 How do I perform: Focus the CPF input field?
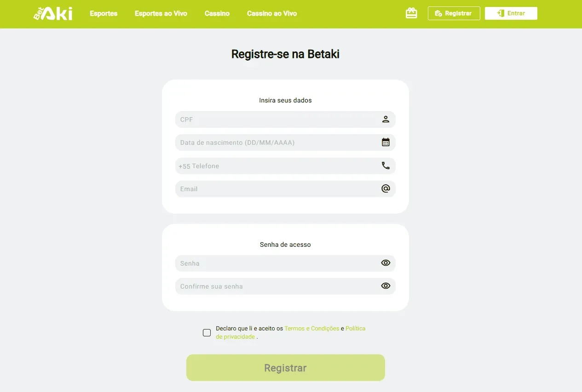(285, 119)
